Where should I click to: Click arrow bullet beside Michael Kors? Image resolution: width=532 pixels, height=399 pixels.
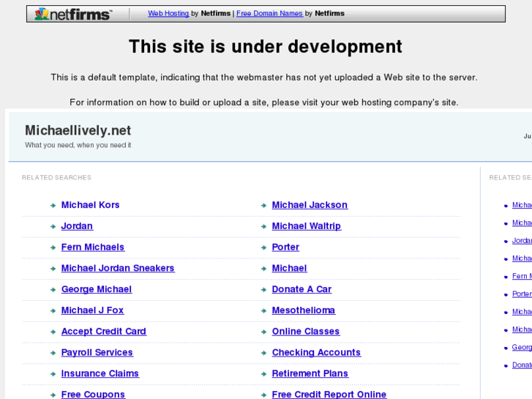click(x=53, y=205)
